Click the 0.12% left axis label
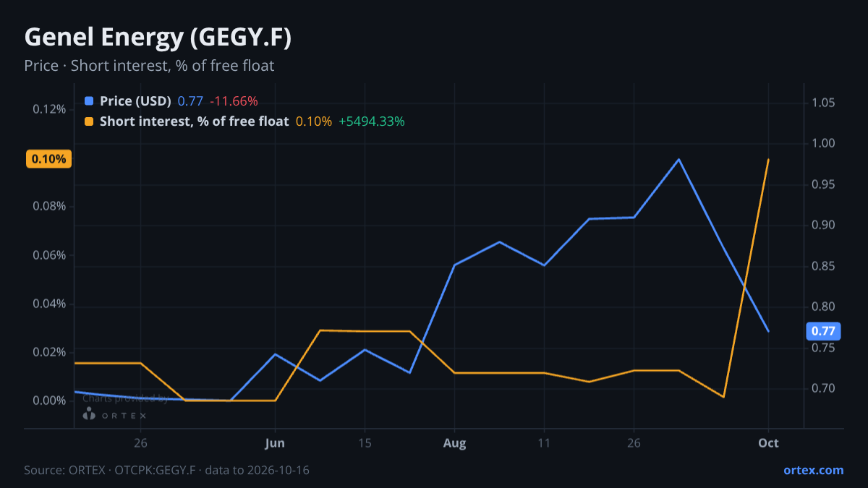 pos(49,109)
